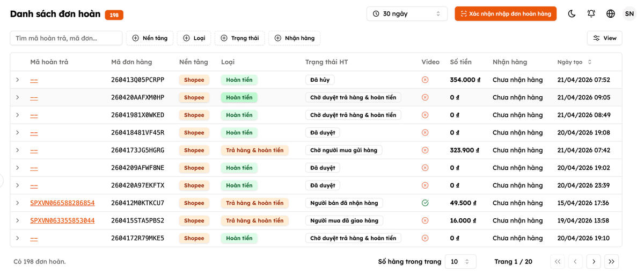Toggle dark mode moon icon
644x279 pixels.
click(x=572, y=13)
